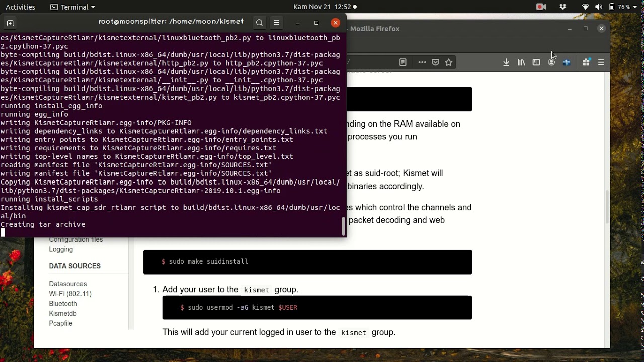
Task: Open Firefox downloads arrow icon
Action: point(506,62)
